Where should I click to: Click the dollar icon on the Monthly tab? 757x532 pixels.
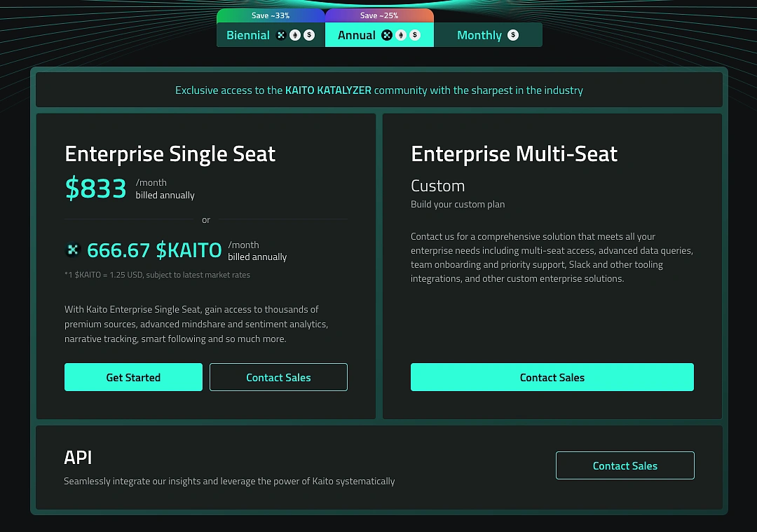point(512,34)
